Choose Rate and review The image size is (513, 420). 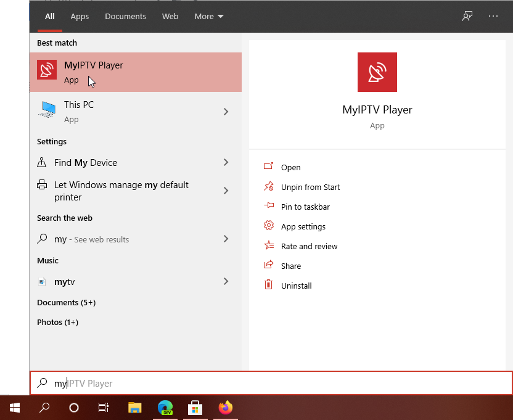tap(309, 247)
